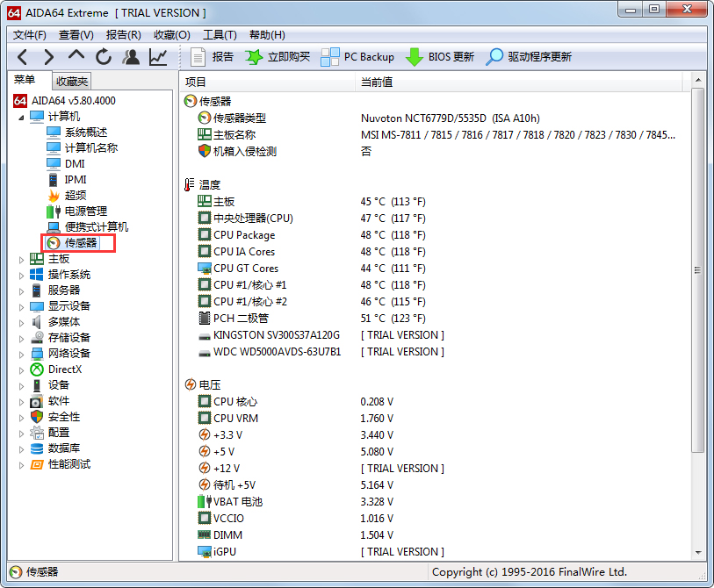Click the Back navigation arrow

click(22, 57)
